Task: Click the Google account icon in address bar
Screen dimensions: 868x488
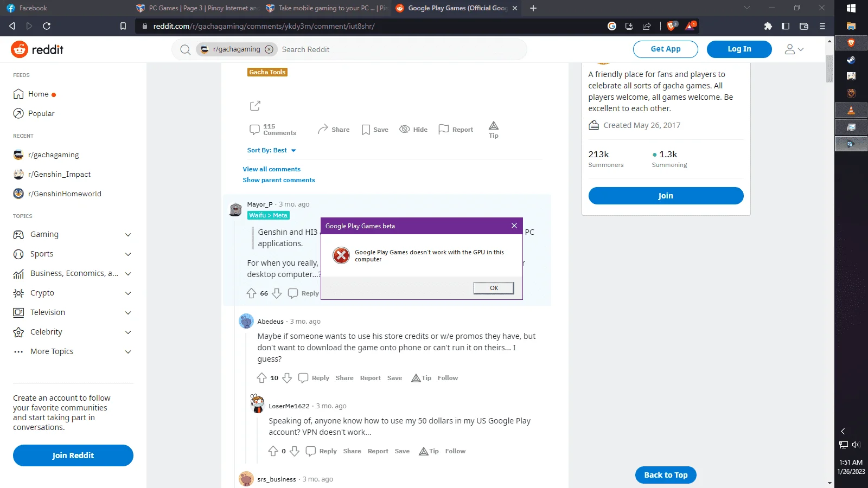Action: [x=612, y=26]
